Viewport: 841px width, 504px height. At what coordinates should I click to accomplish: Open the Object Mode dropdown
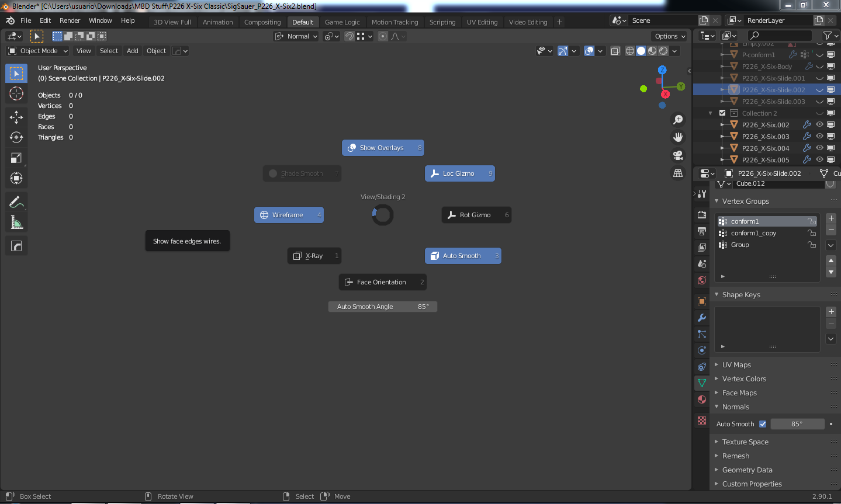[38, 51]
